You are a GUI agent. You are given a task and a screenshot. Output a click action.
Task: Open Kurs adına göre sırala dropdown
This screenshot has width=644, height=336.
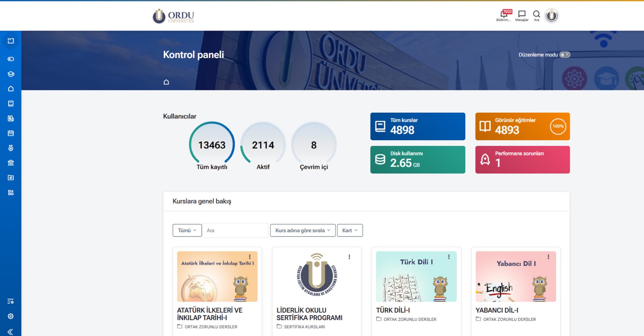tap(302, 230)
